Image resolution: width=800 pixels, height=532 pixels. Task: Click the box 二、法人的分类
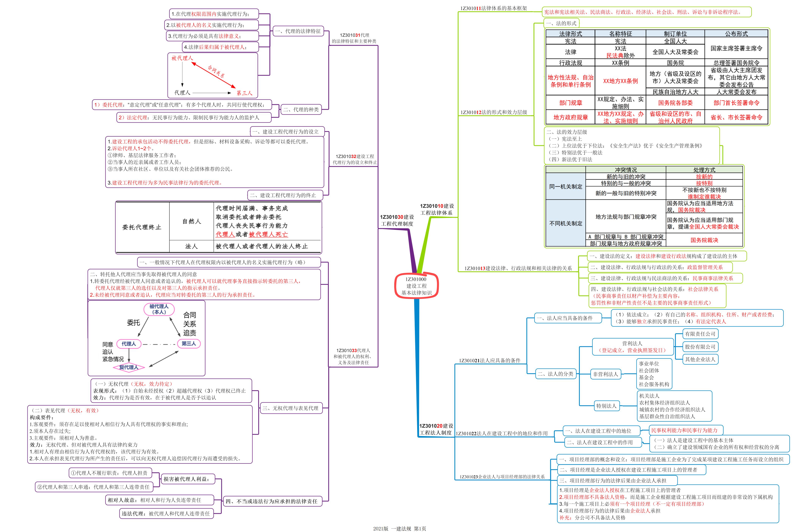[x=556, y=374]
